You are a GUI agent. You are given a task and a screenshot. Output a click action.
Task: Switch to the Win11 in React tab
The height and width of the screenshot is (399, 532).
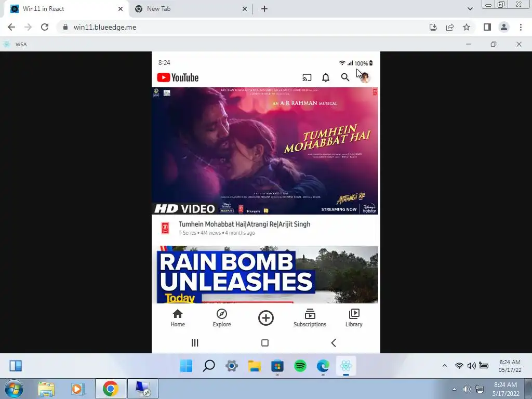pyautogui.click(x=66, y=9)
